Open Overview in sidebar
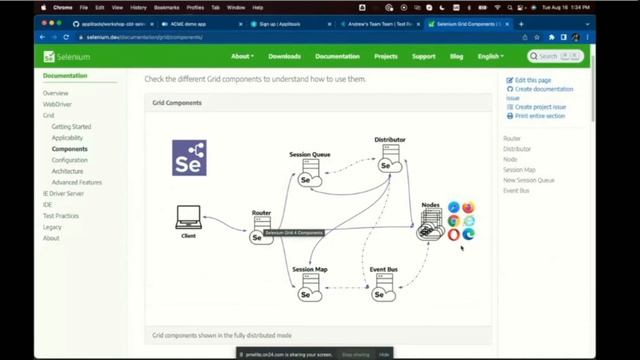 pos(56,93)
